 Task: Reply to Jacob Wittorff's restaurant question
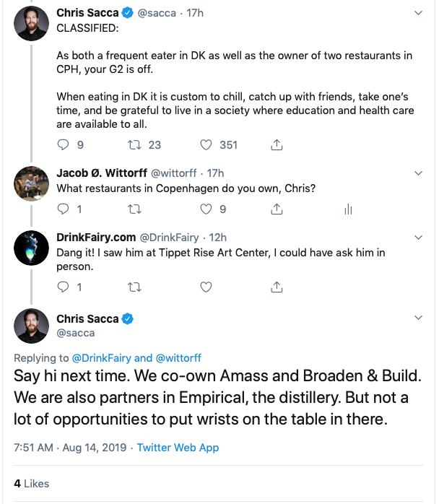click(63, 209)
